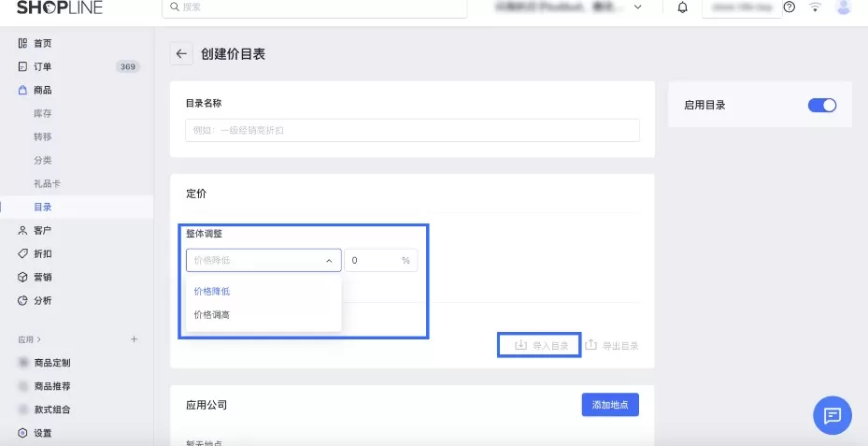Click the plus icon next to 应用
This screenshot has height=446, width=868.
134,339
